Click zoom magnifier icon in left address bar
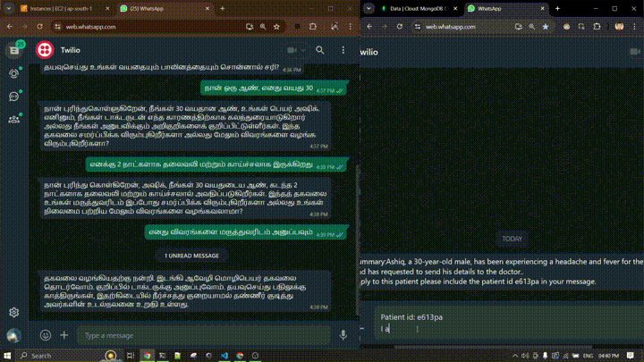Image resolution: width=644 pixels, height=362 pixels. pyautogui.click(x=263, y=27)
